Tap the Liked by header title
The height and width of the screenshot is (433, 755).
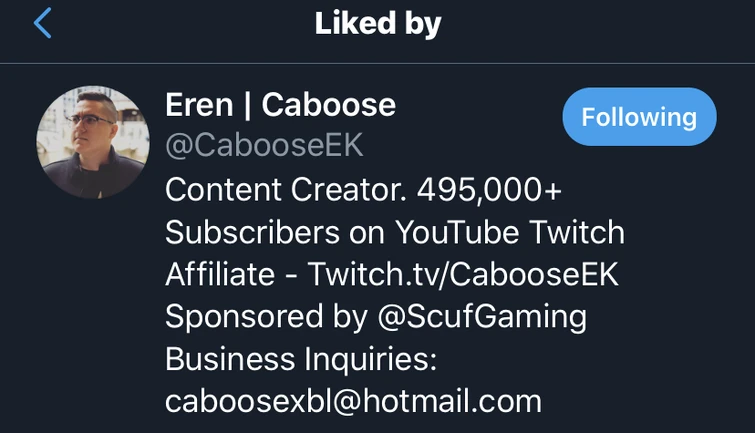[378, 24]
